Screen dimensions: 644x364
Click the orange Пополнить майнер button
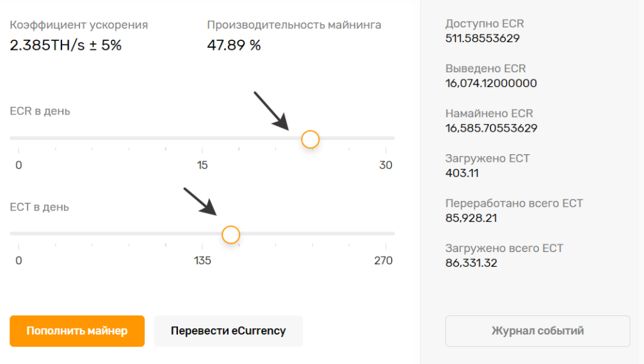[x=77, y=331]
